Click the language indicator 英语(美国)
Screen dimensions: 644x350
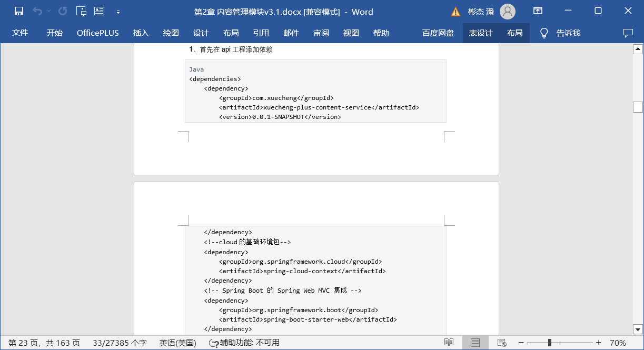(x=178, y=343)
